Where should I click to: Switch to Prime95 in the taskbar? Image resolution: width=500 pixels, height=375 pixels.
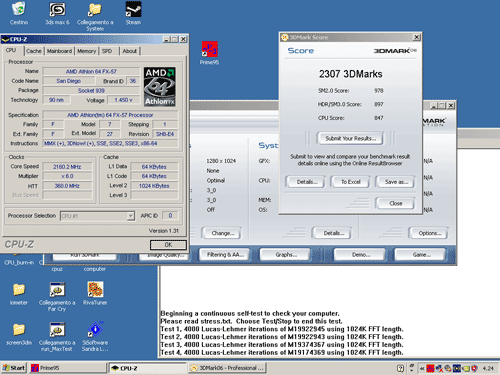pyautogui.click(x=67, y=368)
